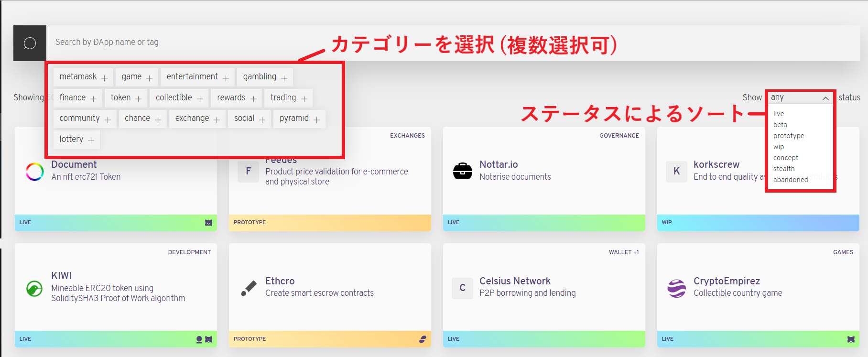The width and height of the screenshot is (868, 357).
Task: Add the game tag filter
Action: 137,77
